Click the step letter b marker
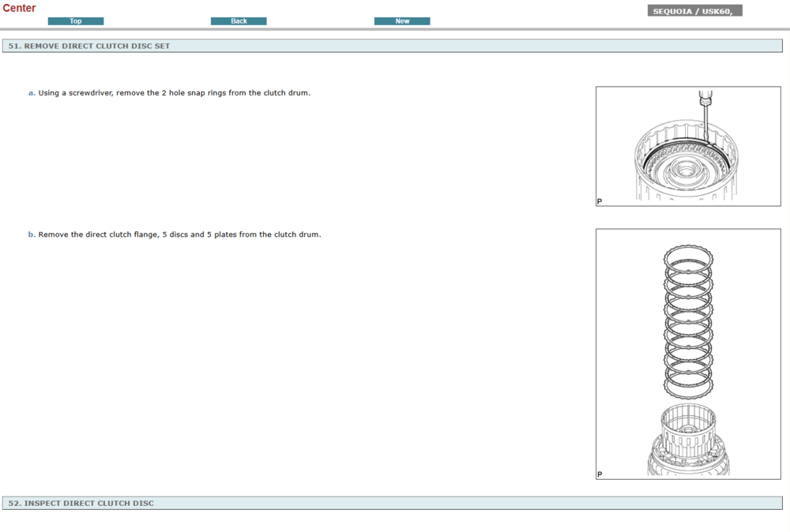Screen dimensions: 790x532 coord(32,234)
